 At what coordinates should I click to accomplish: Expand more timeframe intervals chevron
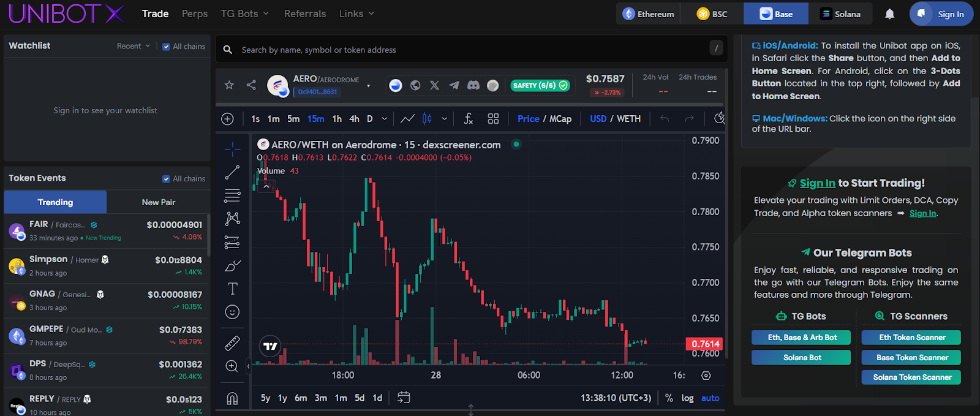[x=385, y=119]
